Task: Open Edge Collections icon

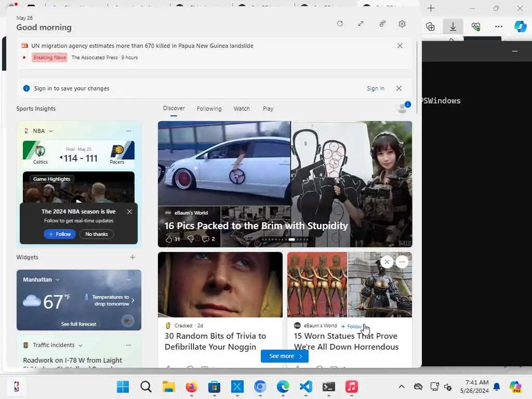Action: (430, 26)
